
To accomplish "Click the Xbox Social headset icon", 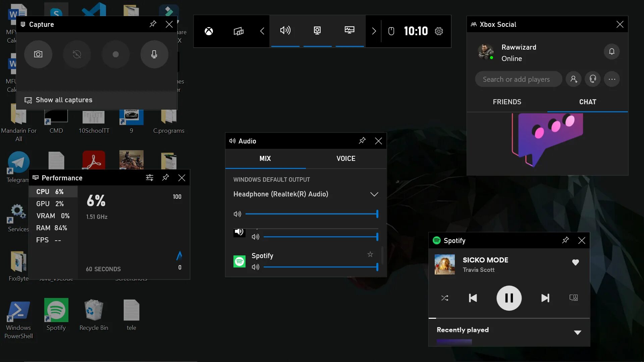I will [x=593, y=79].
